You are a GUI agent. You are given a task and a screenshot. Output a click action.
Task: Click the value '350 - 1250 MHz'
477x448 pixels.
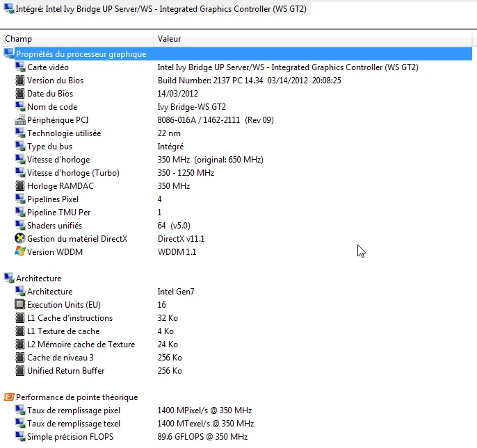(x=186, y=173)
